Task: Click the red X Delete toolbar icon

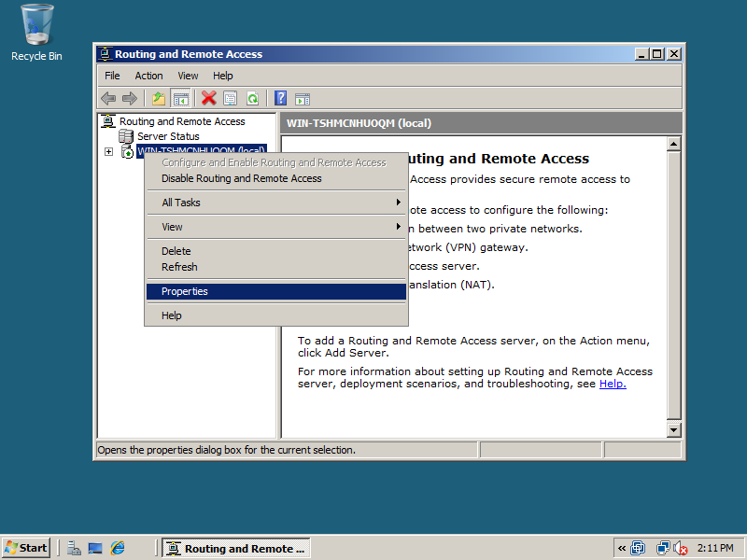Action: [208, 99]
